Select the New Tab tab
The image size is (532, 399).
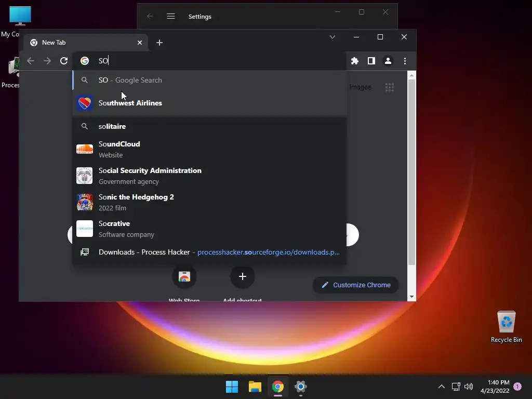86,43
